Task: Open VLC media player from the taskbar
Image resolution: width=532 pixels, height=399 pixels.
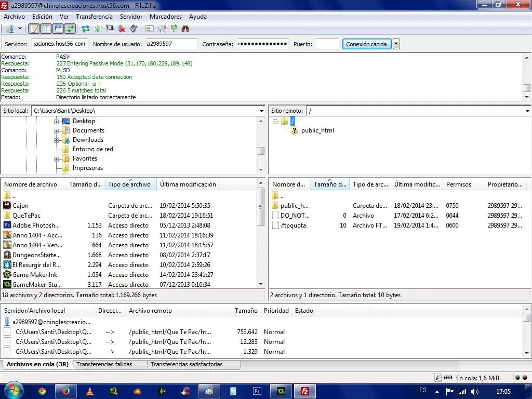Action: pyautogui.click(x=90, y=391)
